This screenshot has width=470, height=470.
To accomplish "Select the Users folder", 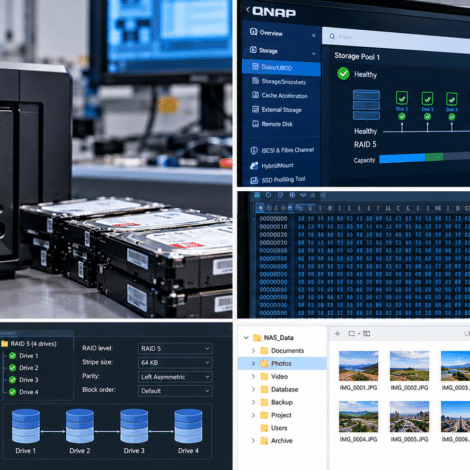I will (274, 428).
